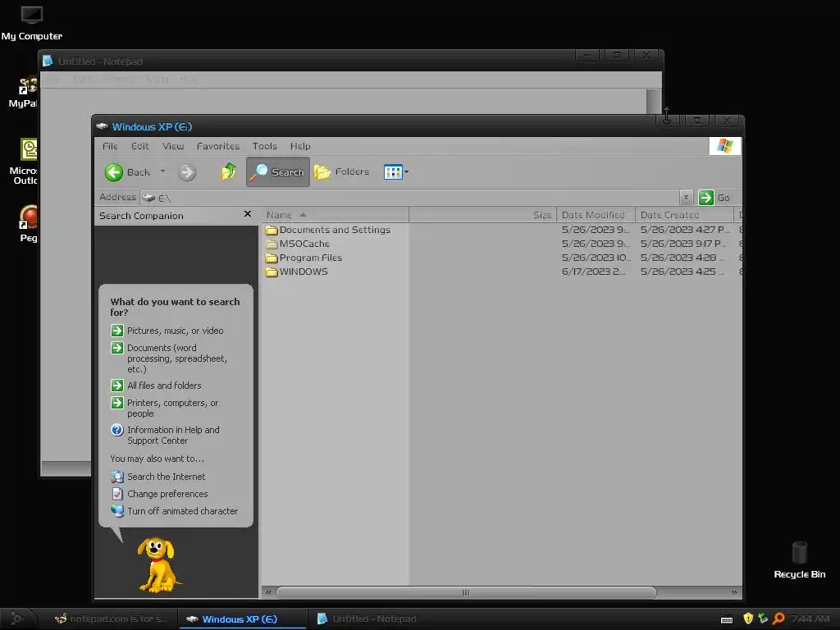840x630 pixels.
Task: Click the scroll left arrow of file list
Action: click(268, 592)
